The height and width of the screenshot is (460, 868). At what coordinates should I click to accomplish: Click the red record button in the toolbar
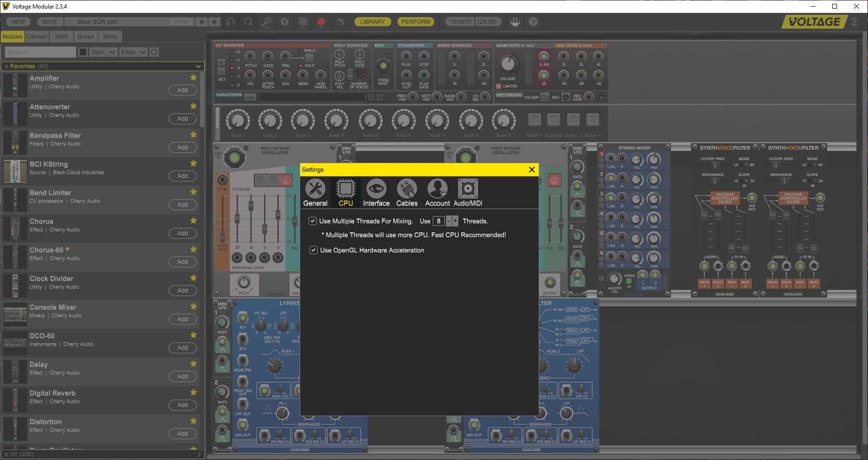point(321,22)
